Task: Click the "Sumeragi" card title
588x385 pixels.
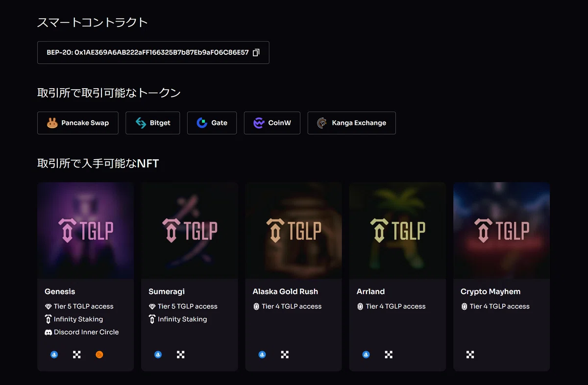Action: coord(167,291)
